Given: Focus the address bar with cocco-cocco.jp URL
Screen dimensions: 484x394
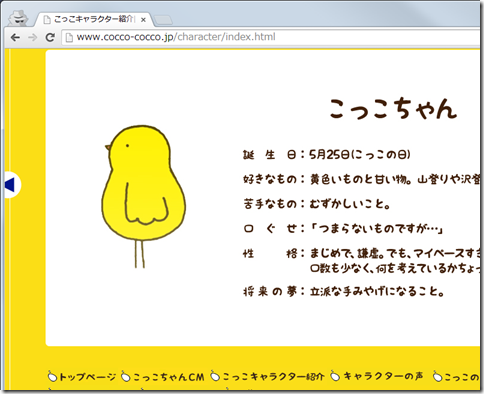Looking at the screenshot, I should [x=271, y=37].
